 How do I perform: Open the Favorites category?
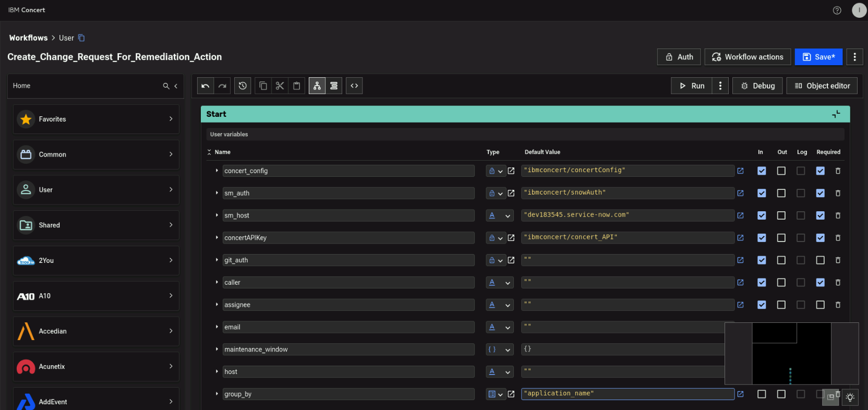(96, 119)
